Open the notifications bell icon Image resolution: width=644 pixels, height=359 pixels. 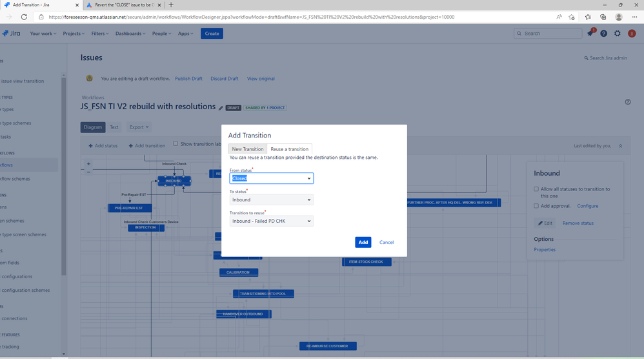pos(590,34)
